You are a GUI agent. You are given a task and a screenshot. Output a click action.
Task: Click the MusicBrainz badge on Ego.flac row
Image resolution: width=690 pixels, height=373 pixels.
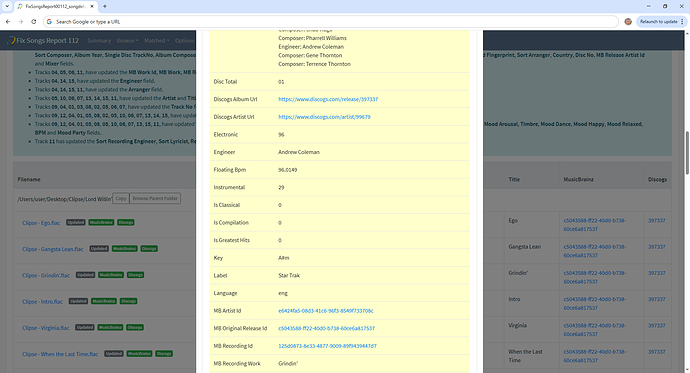(x=101, y=222)
